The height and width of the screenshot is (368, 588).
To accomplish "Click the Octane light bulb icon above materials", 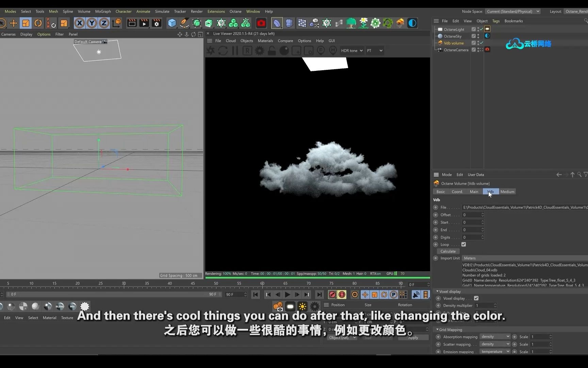I will (x=290, y=306).
